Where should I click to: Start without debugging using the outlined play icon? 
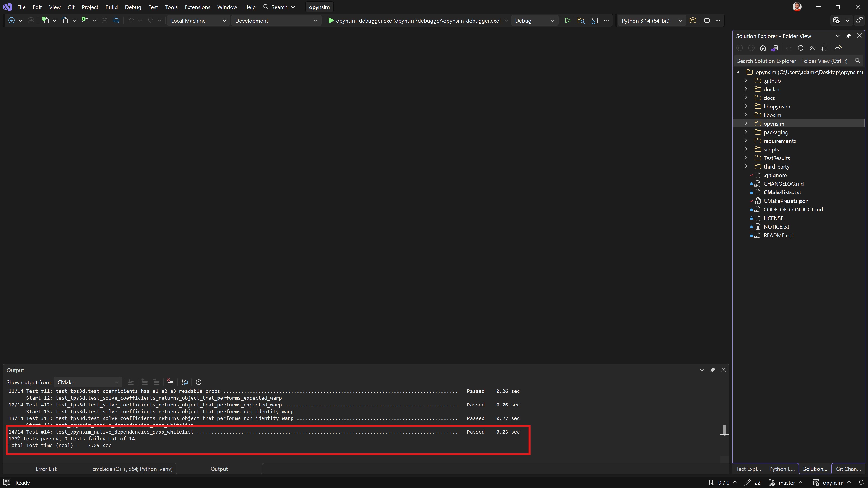[567, 21]
